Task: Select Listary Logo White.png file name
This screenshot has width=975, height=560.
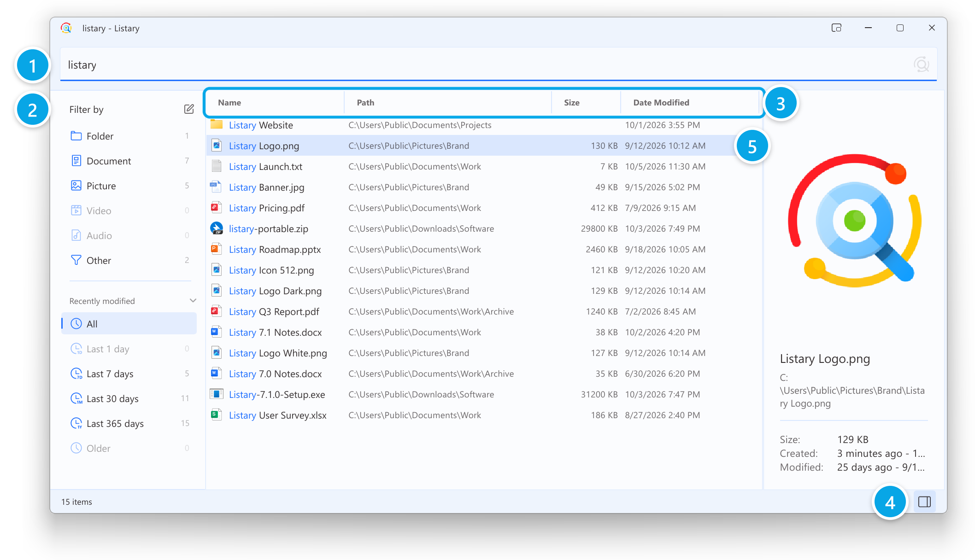Action: click(x=278, y=353)
